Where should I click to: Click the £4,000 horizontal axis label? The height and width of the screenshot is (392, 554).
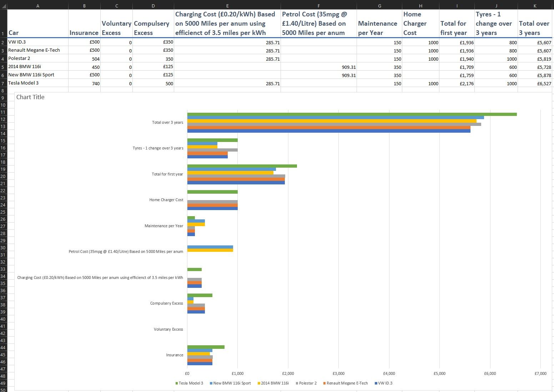coord(389,373)
